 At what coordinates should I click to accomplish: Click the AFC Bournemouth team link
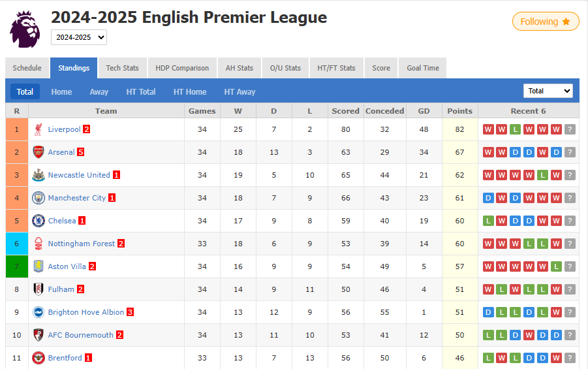(80, 335)
